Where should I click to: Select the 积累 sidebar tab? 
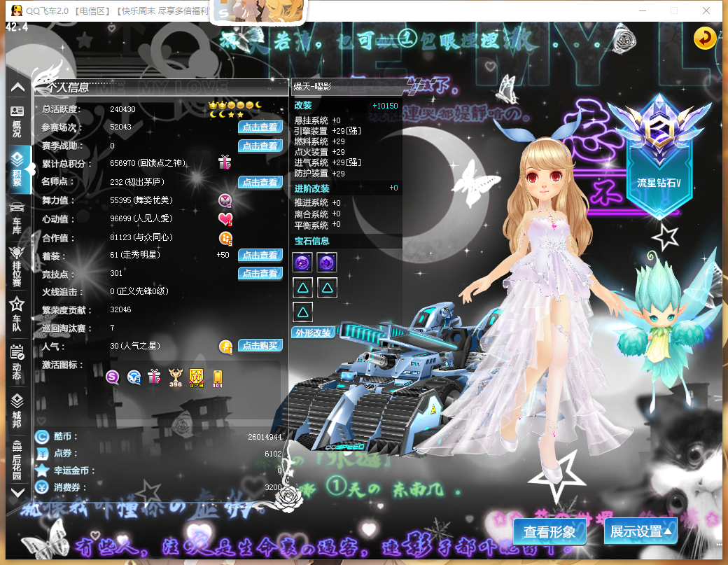click(x=17, y=169)
